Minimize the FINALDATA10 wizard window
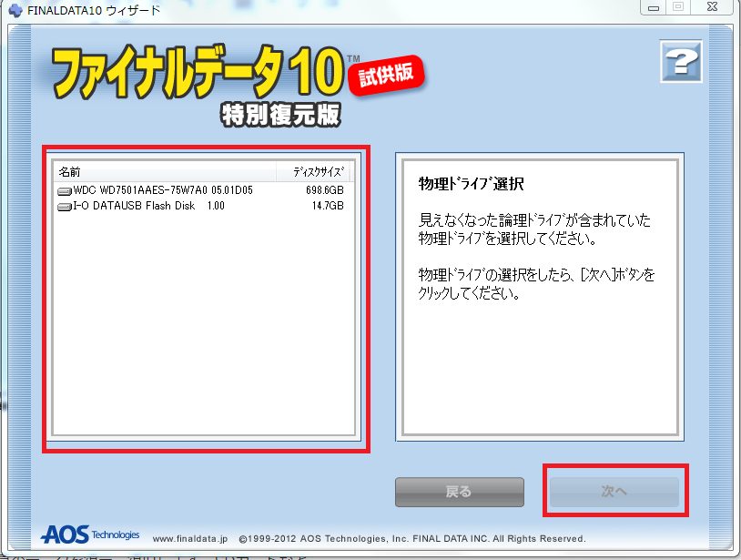Viewport: 741px width, 560px height. 654,7
